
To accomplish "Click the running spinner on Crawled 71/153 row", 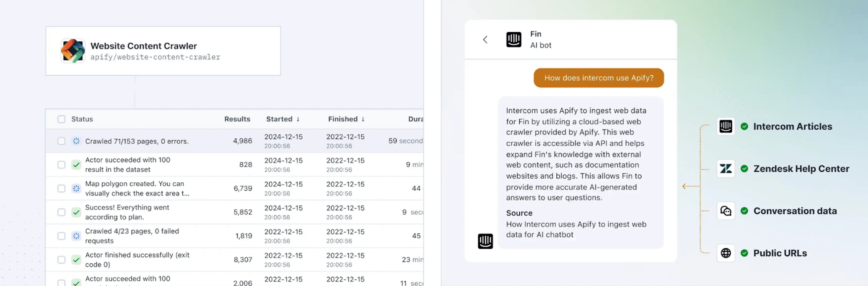I will pyautogui.click(x=76, y=141).
